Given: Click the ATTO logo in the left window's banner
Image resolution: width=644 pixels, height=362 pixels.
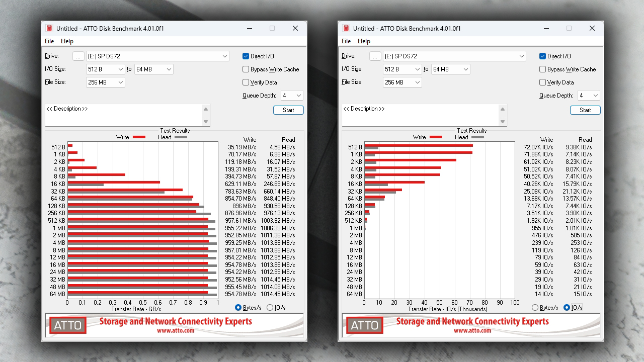Looking at the screenshot, I should tap(68, 325).
